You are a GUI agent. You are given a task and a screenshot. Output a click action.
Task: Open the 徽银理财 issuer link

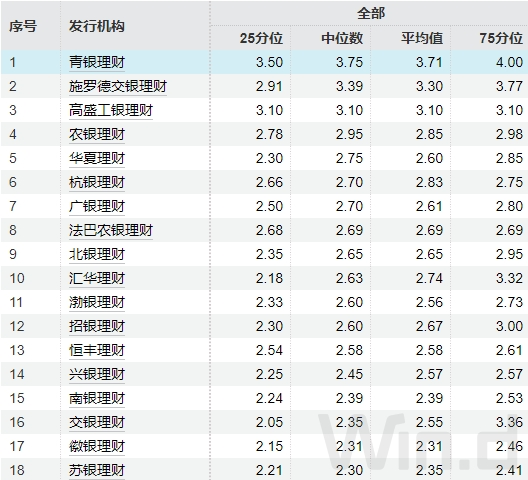pyautogui.click(x=97, y=446)
